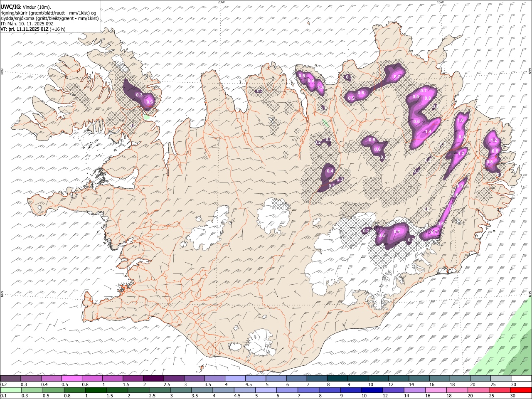Click the '15W' longitude label

440,2
